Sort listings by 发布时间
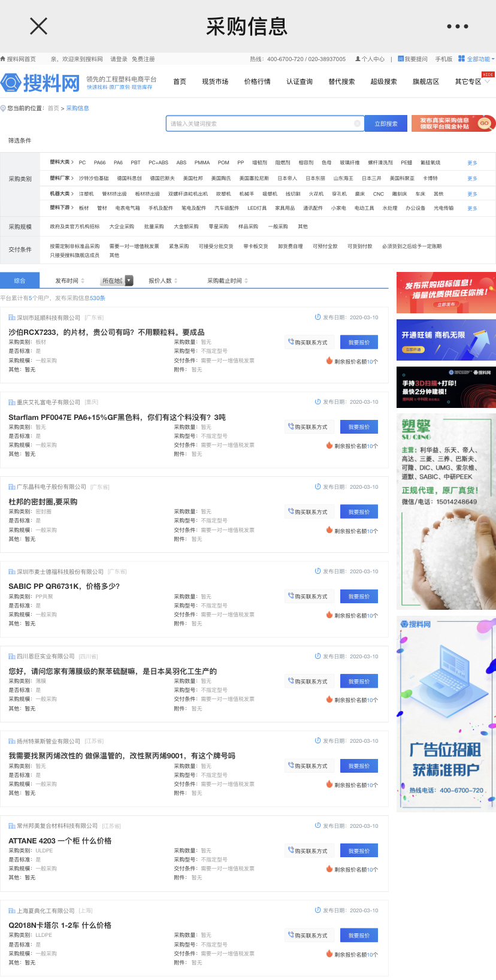The height and width of the screenshot is (980, 496). pos(69,280)
